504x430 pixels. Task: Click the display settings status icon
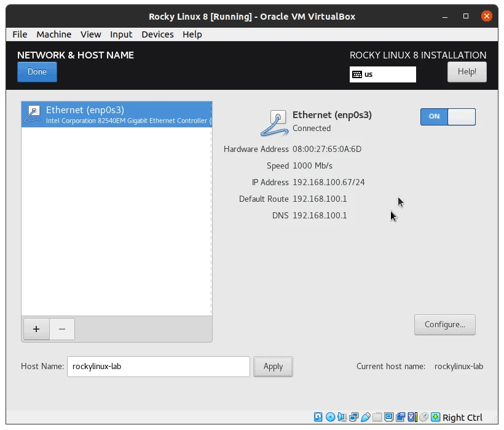(388, 417)
